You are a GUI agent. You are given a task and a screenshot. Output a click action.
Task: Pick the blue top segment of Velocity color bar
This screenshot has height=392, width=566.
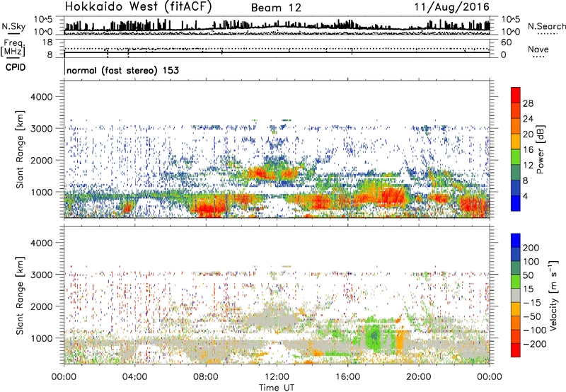pyautogui.click(x=516, y=241)
